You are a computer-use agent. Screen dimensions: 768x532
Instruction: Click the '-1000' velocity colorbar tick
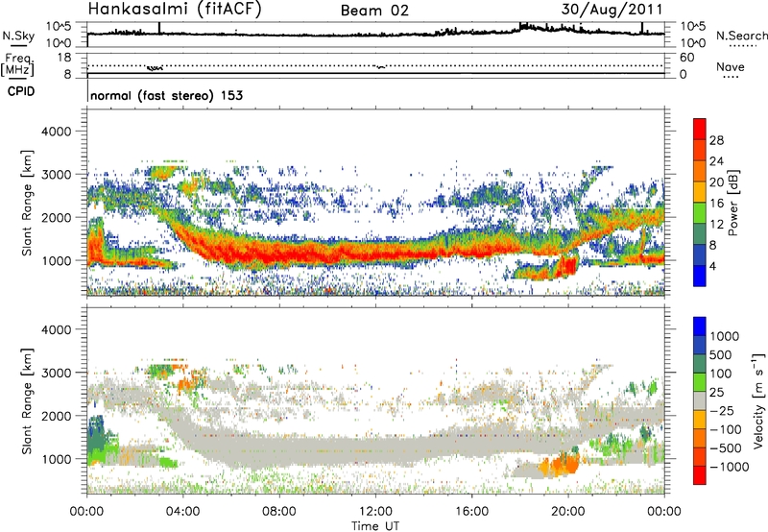click(x=730, y=467)
